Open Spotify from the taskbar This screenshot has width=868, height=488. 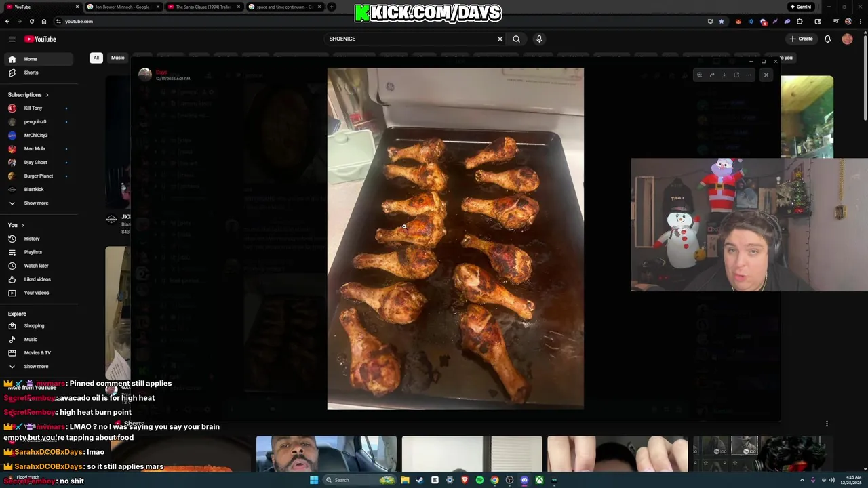tap(479, 480)
